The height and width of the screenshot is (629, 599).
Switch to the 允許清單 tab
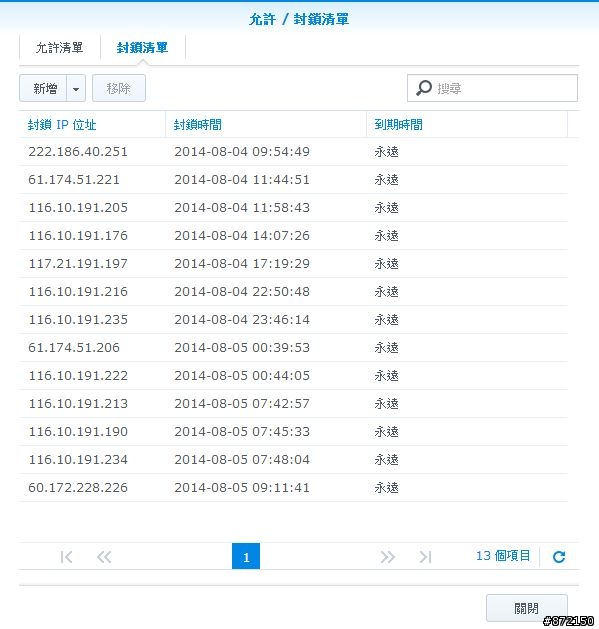tap(59, 48)
